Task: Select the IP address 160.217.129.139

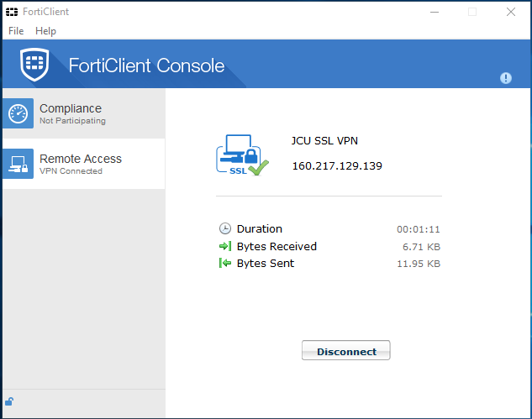Action: coord(337,165)
